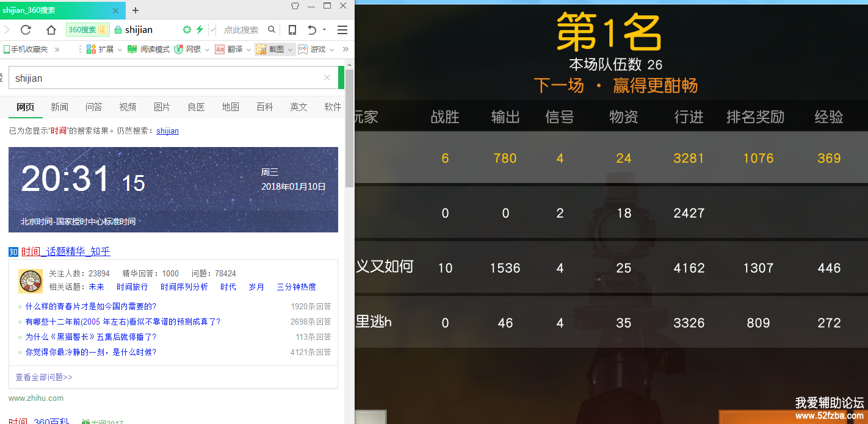Go to the browser home page icon
The height and width of the screenshot is (424, 868).
(x=51, y=29)
